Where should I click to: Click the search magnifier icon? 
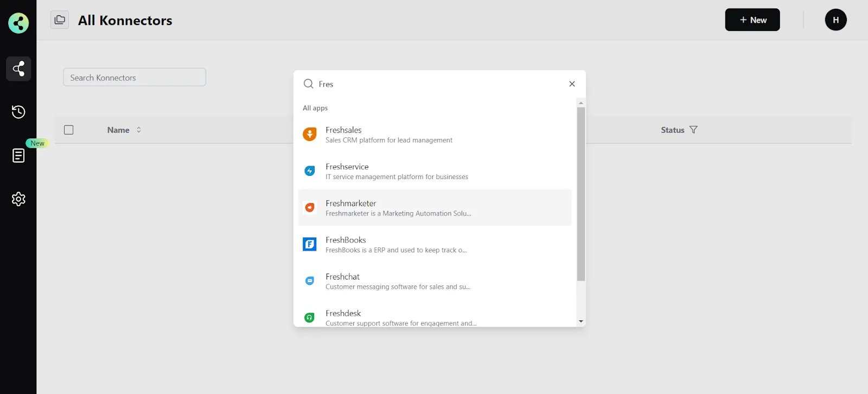(309, 84)
